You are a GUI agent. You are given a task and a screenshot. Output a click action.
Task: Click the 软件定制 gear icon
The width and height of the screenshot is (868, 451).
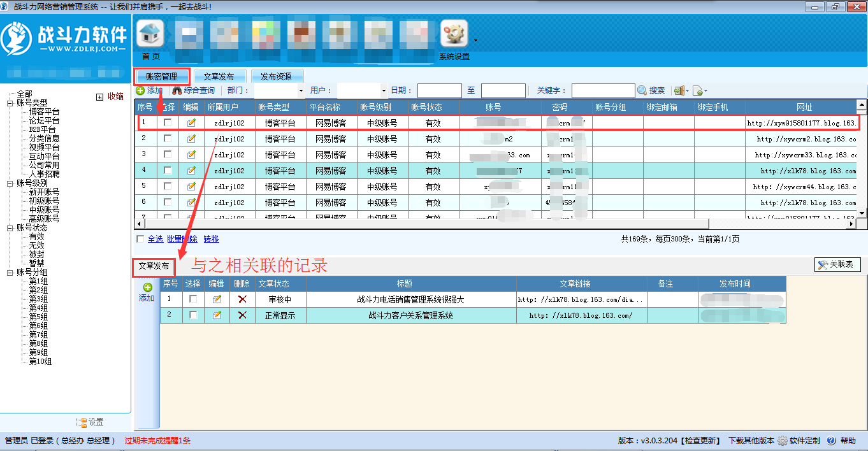coord(783,440)
